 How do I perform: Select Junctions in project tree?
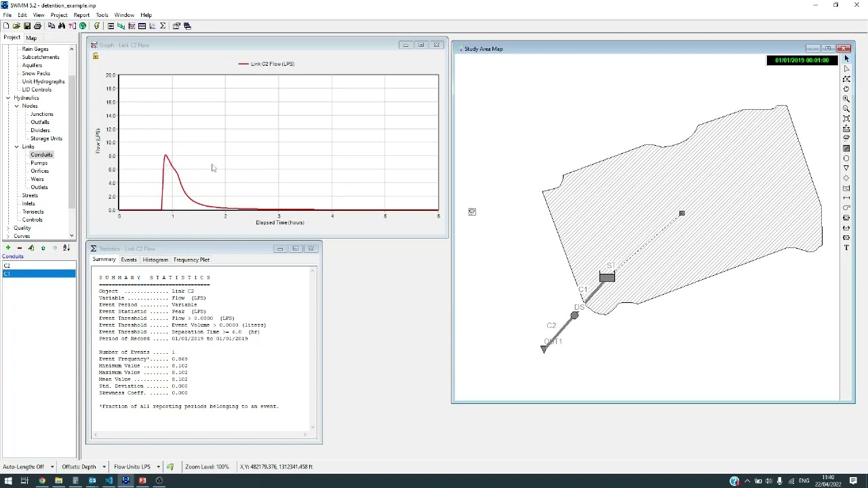click(x=41, y=114)
